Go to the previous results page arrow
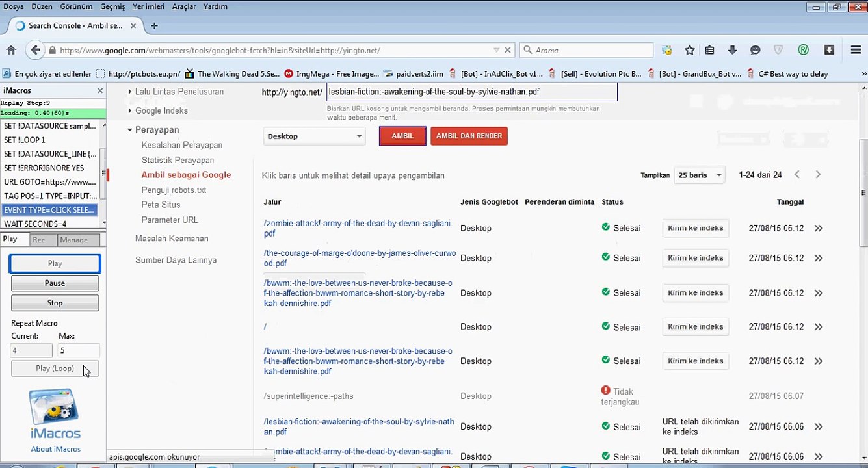868x468 pixels. [796, 175]
